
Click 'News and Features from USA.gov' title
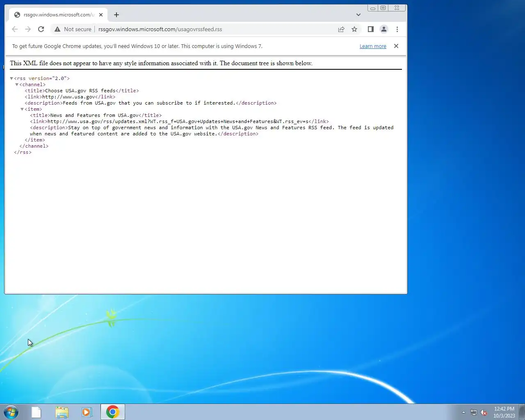[x=94, y=115]
